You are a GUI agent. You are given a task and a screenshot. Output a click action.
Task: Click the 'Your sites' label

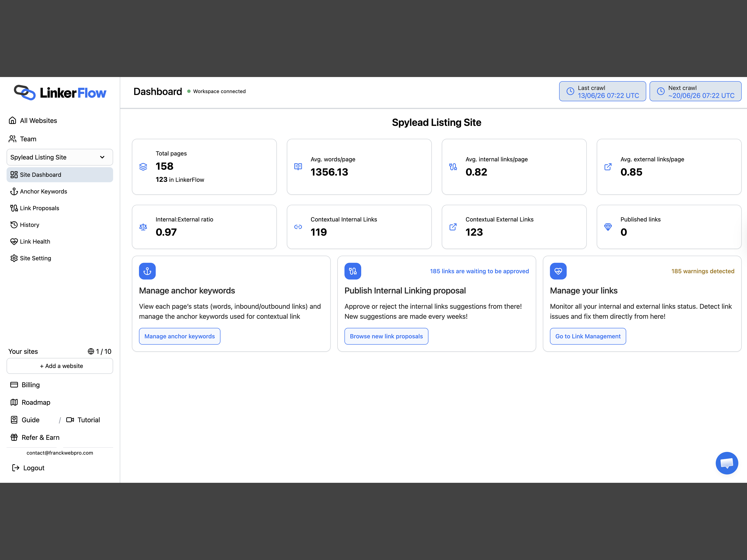23,351
